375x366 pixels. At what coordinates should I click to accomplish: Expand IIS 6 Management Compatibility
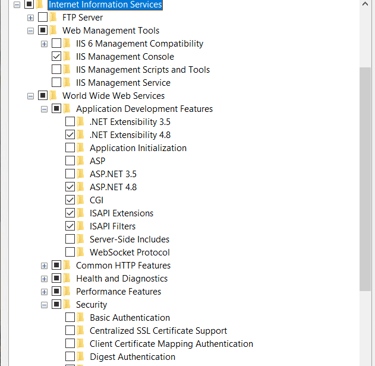[x=44, y=44]
